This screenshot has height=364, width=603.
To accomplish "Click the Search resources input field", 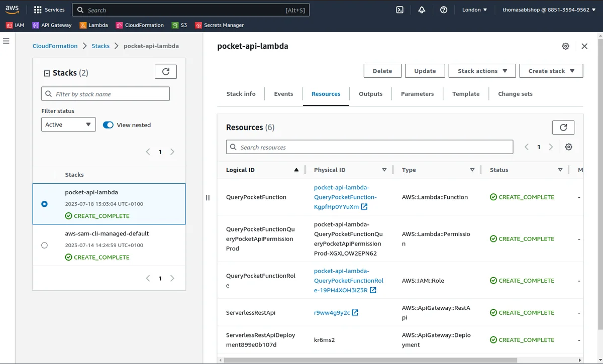I will pyautogui.click(x=369, y=147).
